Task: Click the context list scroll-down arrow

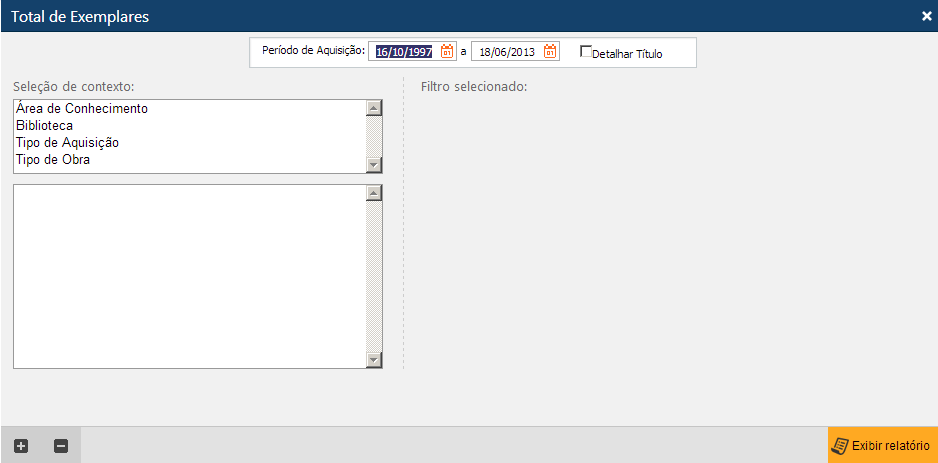Action: point(374,165)
